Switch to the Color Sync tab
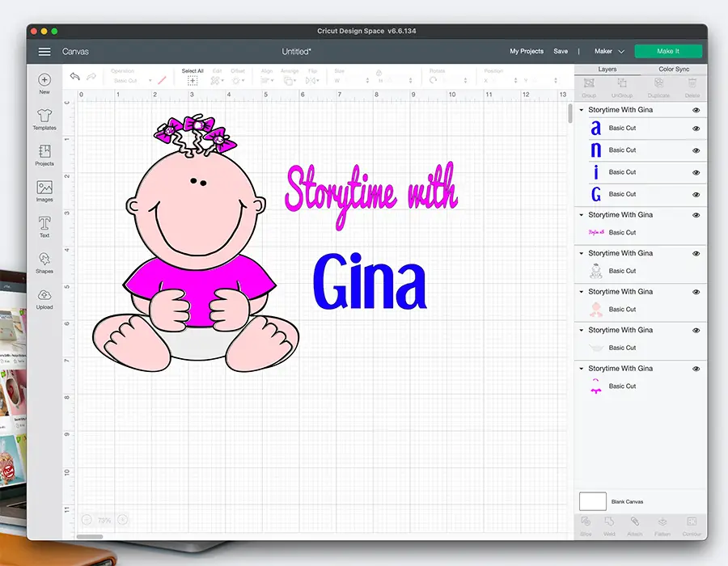Image resolution: width=728 pixels, height=566 pixels. click(x=674, y=69)
